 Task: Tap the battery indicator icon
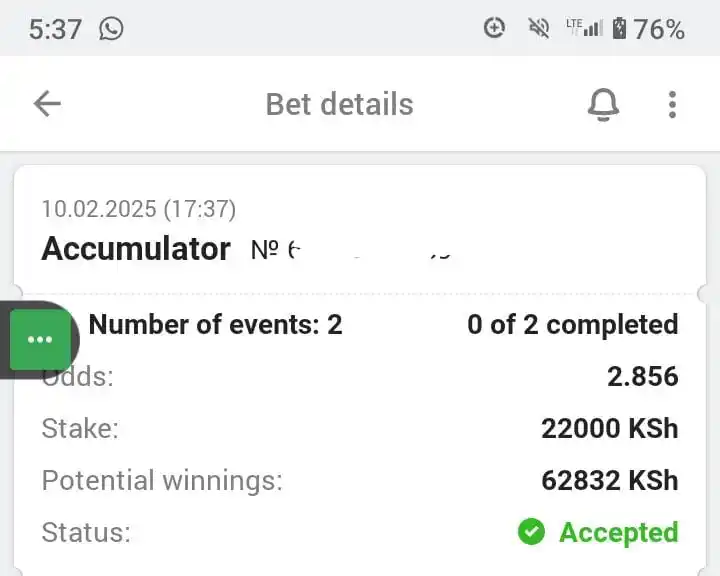pyautogui.click(x=619, y=28)
